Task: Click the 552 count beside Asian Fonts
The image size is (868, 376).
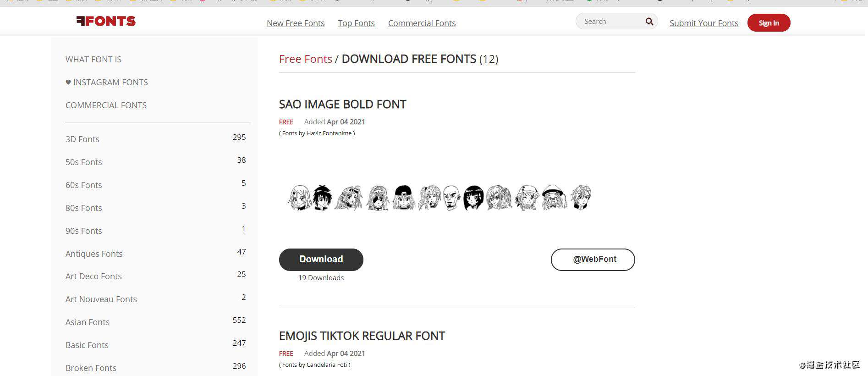Action: pyautogui.click(x=239, y=321)
